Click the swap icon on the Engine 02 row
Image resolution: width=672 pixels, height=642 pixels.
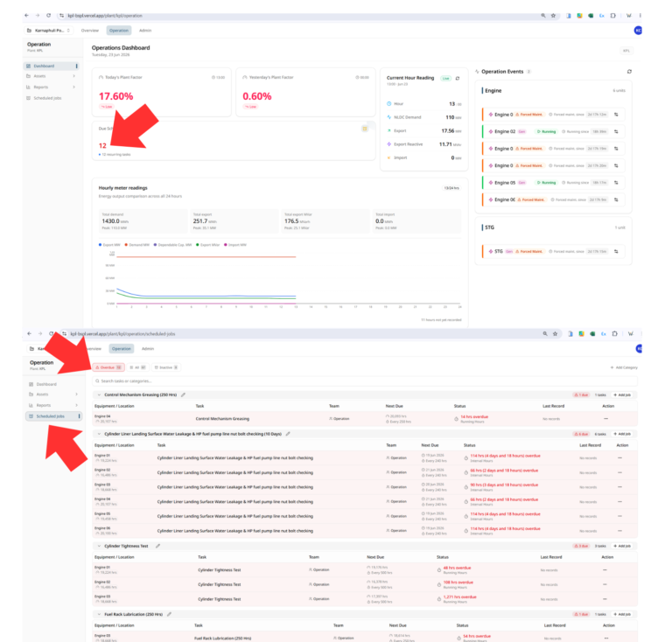(x=616, y=131)
